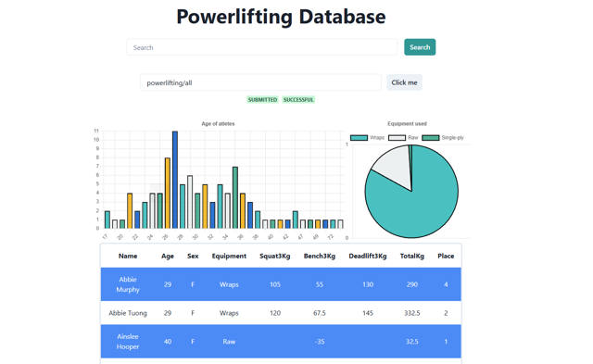Click the Age column header
The height and width of the screenshot is (364, 593).
pos(168,256)
